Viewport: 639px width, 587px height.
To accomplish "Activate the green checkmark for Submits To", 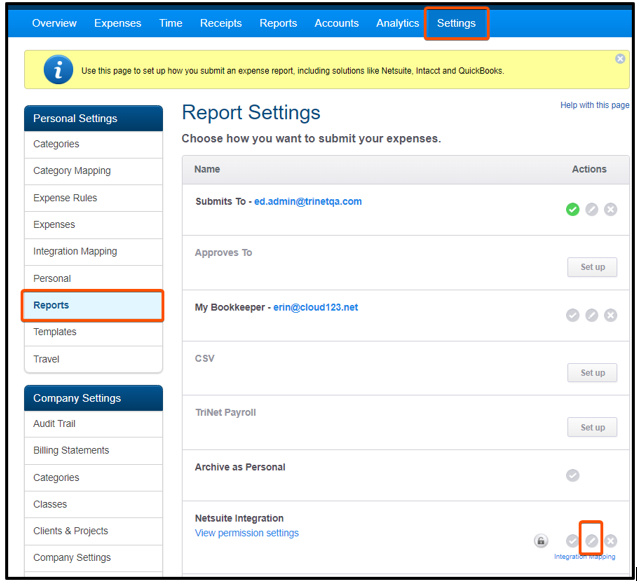I will (573, 210).
